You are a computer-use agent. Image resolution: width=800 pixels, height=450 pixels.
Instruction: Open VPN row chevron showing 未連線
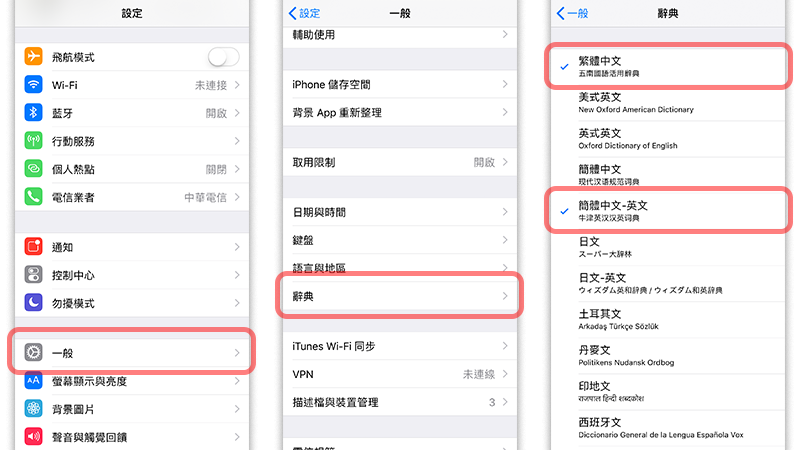[505, 374]
